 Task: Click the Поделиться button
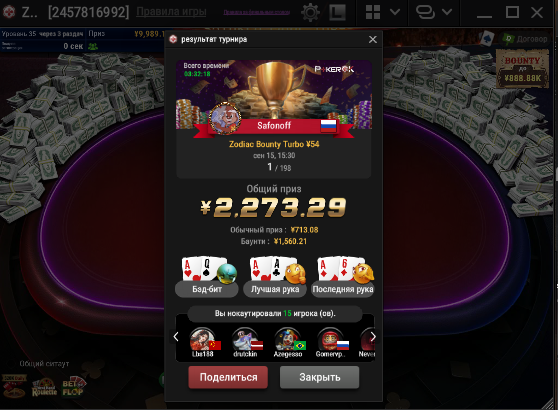[x=228, y=377]
